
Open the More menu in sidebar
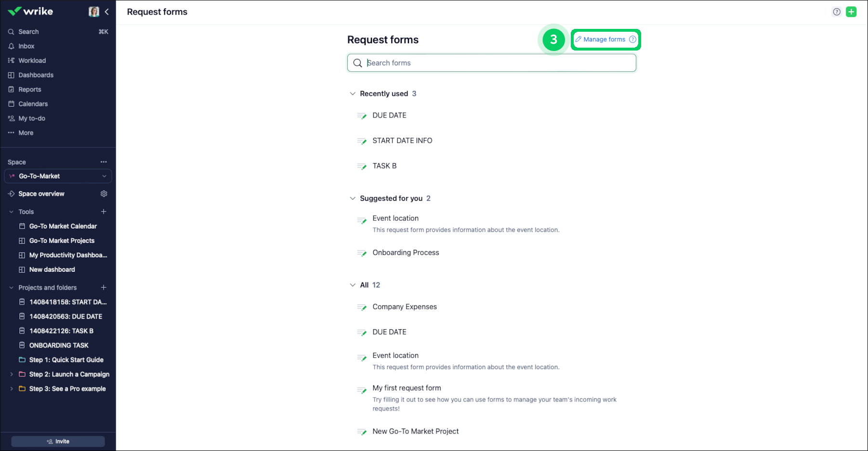(x=26, y=133)
